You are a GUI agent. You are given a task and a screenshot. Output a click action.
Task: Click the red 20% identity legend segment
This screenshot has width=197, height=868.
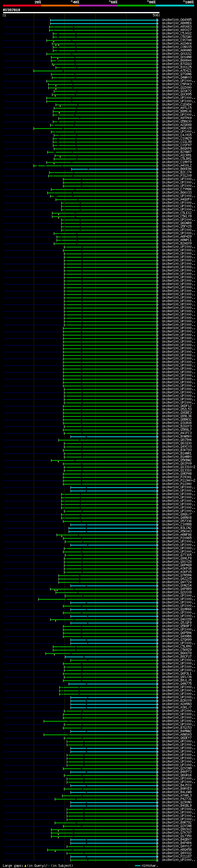(22, 6)
